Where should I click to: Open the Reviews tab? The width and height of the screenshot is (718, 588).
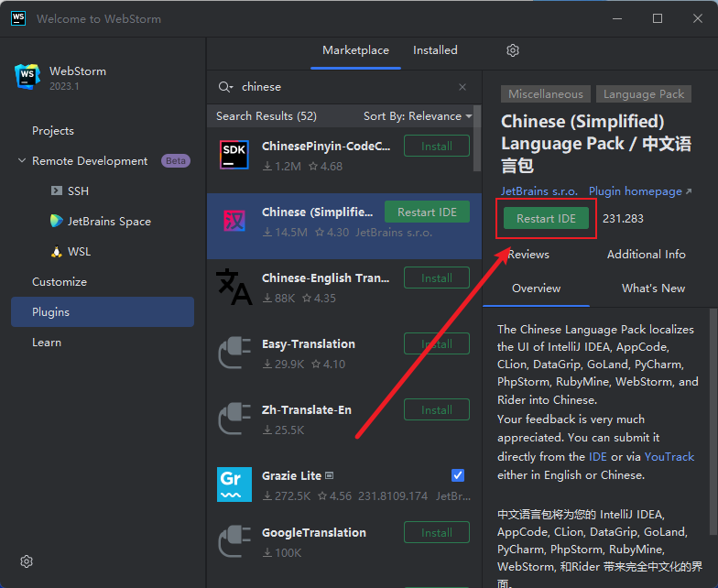pyautogui.click(x=528, y=255)
